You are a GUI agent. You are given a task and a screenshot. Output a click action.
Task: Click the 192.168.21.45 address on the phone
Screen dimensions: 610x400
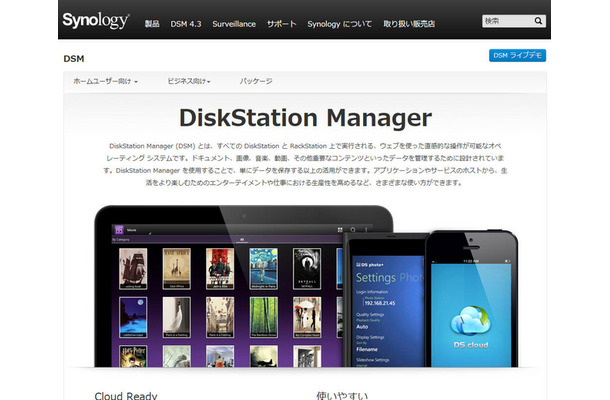pos(380,303)
